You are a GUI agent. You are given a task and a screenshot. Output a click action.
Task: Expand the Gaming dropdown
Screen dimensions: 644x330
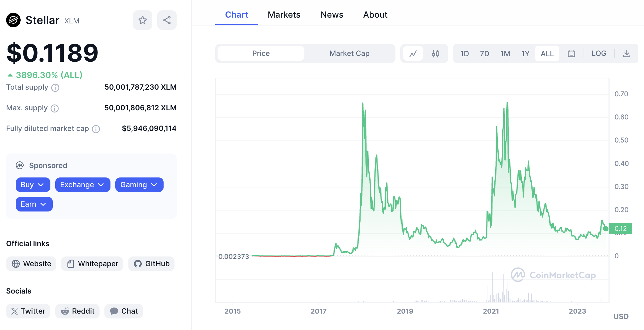pos(139,185)
